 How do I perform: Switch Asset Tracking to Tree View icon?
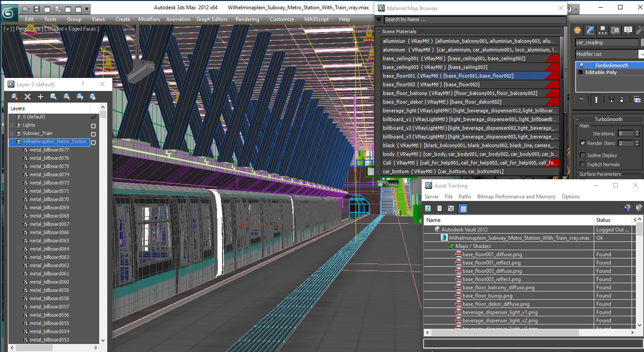click(x=451, y=208)
